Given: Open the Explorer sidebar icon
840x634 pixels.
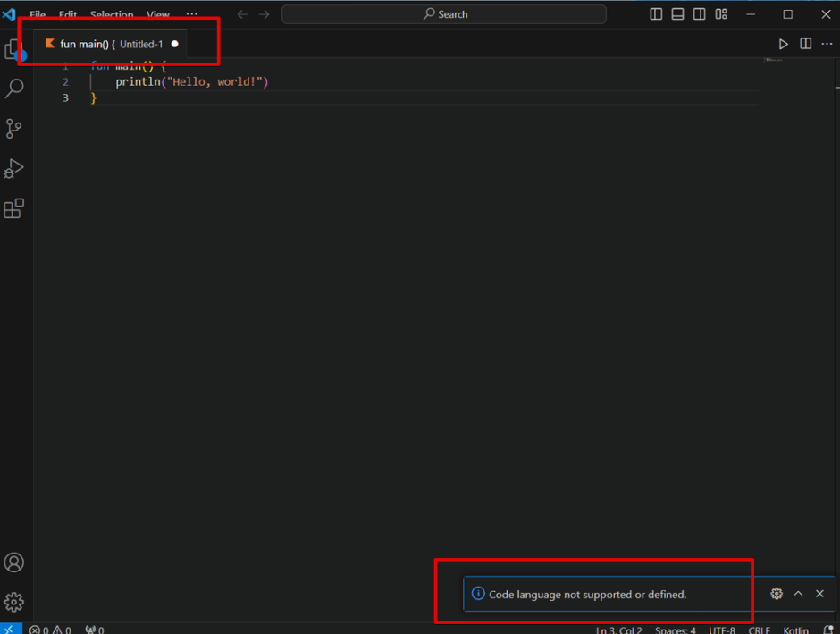Looking at the screenshot, I should click(x=13, y=49).
